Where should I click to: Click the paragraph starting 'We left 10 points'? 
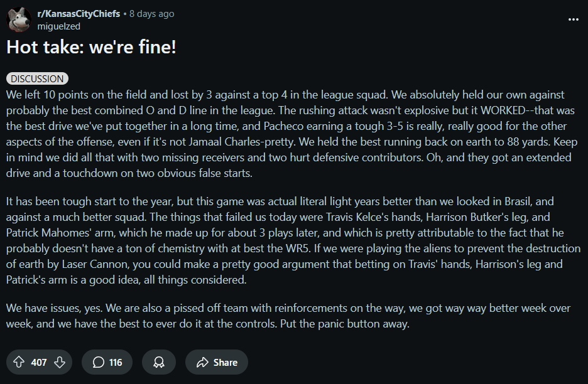click(291, 134)
